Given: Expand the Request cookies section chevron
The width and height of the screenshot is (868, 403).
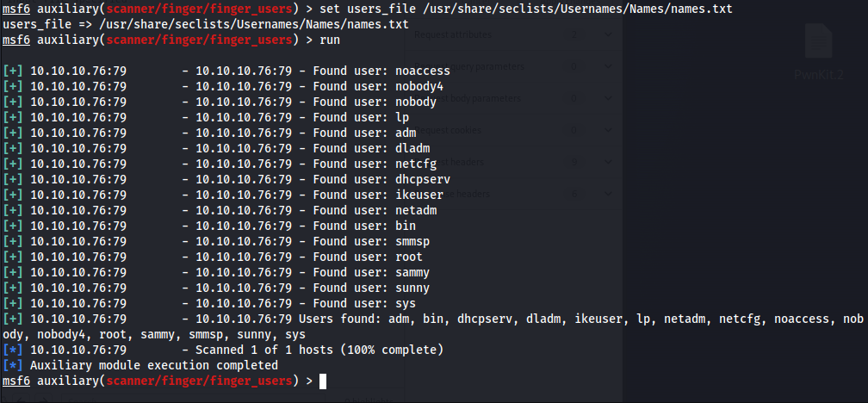Looking at the screenshot, I should pyautogui.click(x=608, y=131).
